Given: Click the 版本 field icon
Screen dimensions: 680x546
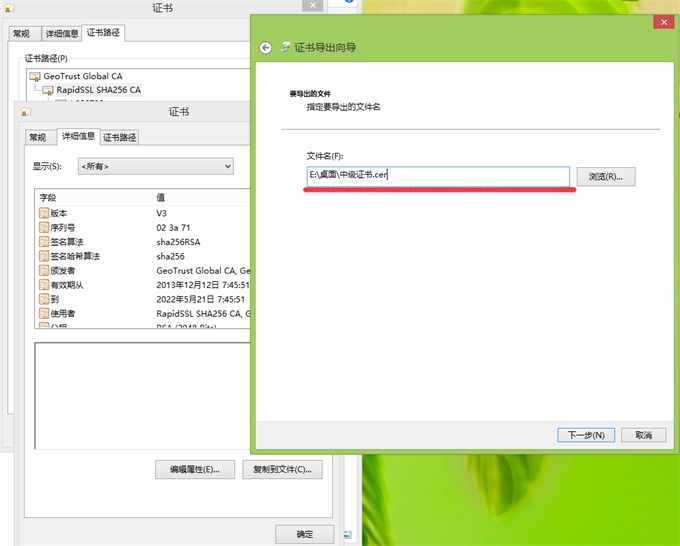Looking at the screenshot, I should 44,214.
